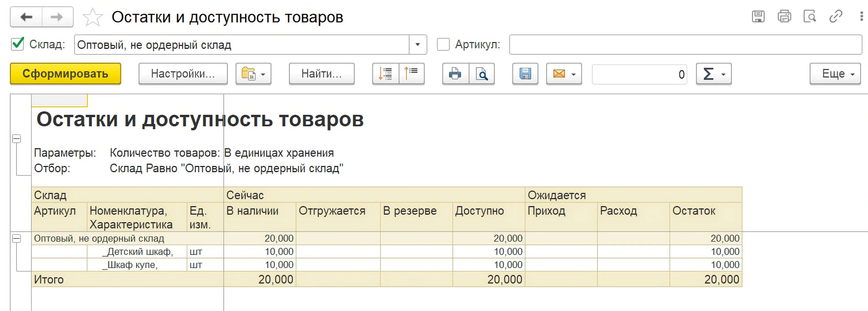Print the report using toolbar printer icon
The image size is (868, 311).
tap(456, 74)
